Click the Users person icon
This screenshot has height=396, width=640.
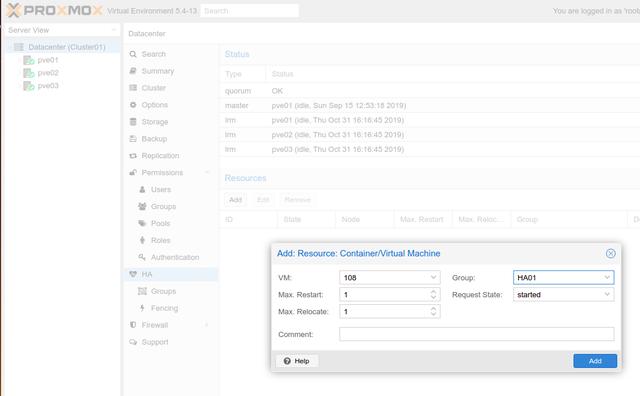click(142, 189)
